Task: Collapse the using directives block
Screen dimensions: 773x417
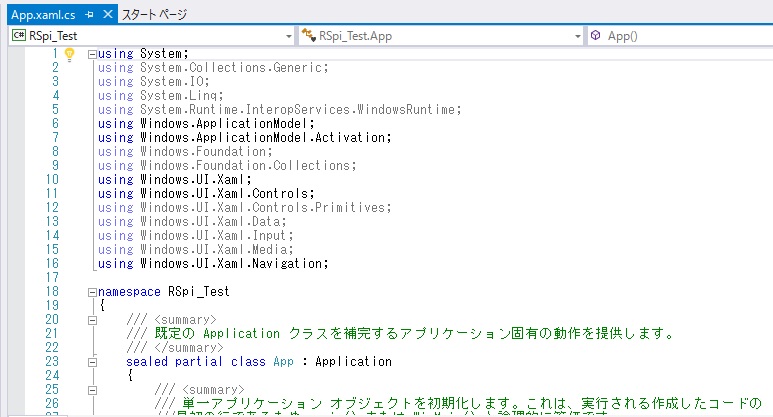Action: pyautogui.click(x=92, y=54)
